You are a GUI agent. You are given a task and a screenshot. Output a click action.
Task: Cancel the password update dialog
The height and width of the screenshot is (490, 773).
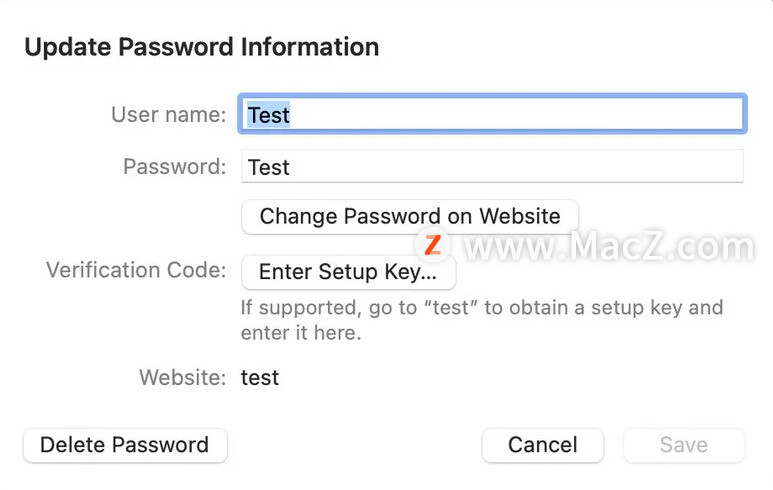tap(542, 445)
